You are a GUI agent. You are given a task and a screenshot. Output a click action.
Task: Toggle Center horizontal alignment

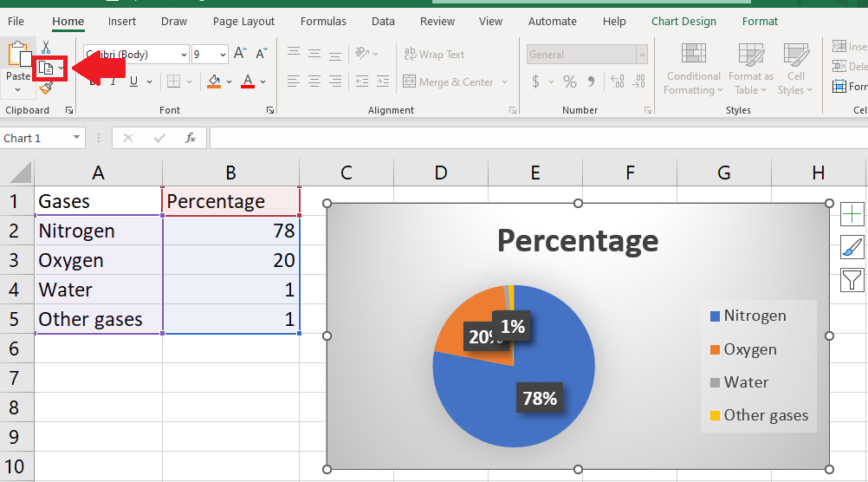click(314, 81)
